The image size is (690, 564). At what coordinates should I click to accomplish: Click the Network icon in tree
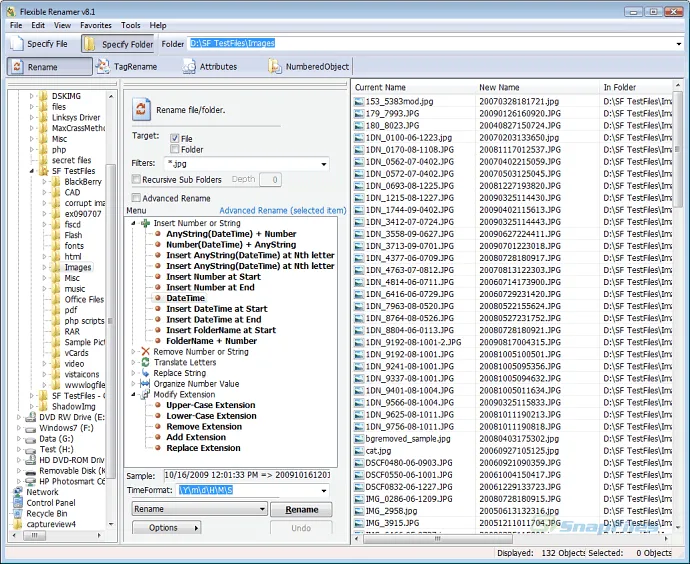coord(18,492)
